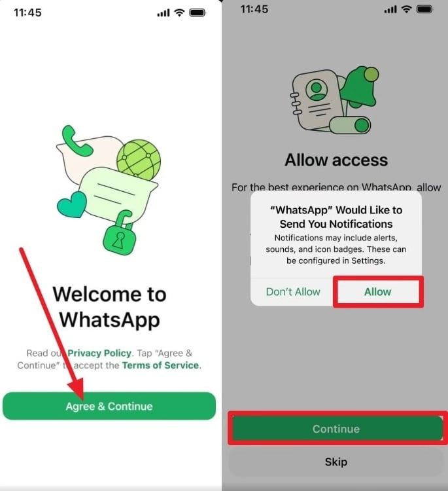Screen dimensions: 448x491
Task: Open the Terms of Service link
Action: 160,365
